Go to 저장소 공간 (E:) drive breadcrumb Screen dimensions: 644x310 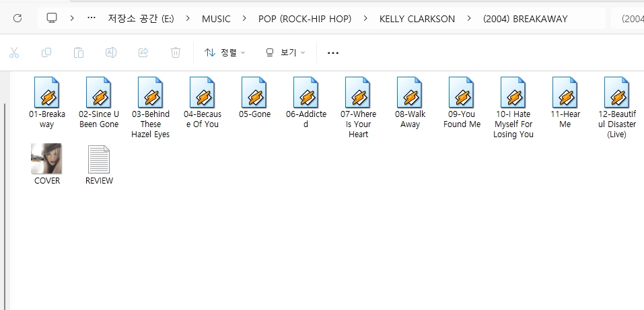tap(141, 19)
